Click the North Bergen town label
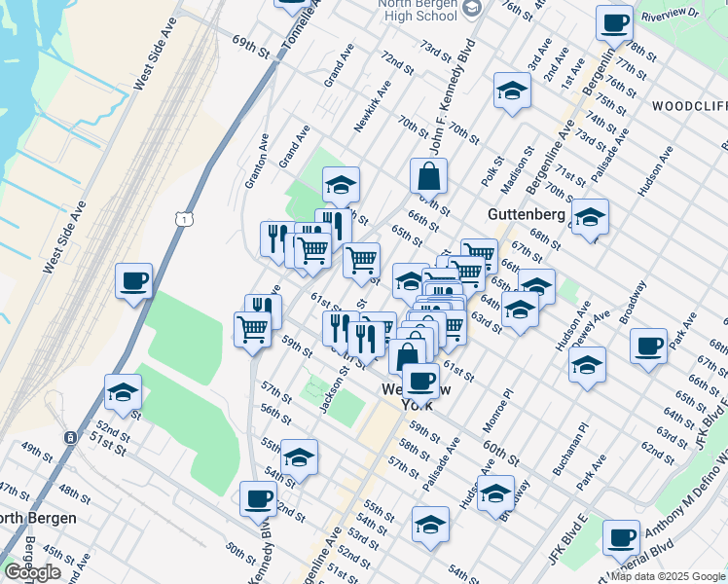Image resolution: width=728 pixels, height=584 pixels. [x=38, y=518]
